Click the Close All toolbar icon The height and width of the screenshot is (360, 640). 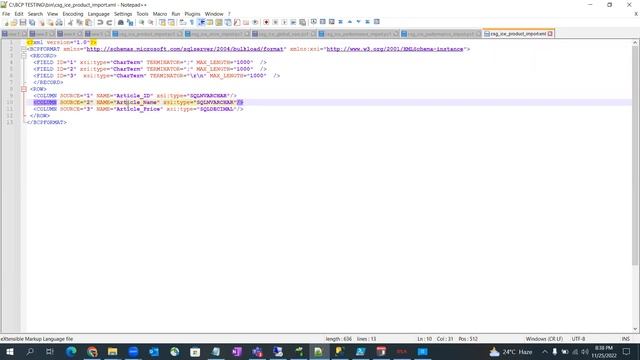point(50,22)
